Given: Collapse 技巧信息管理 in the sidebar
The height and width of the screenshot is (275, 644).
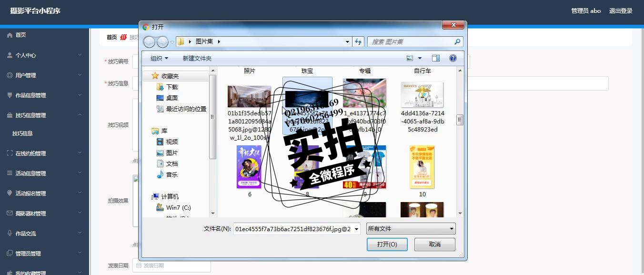Looking at the screenshot, I should pos(44,115).
